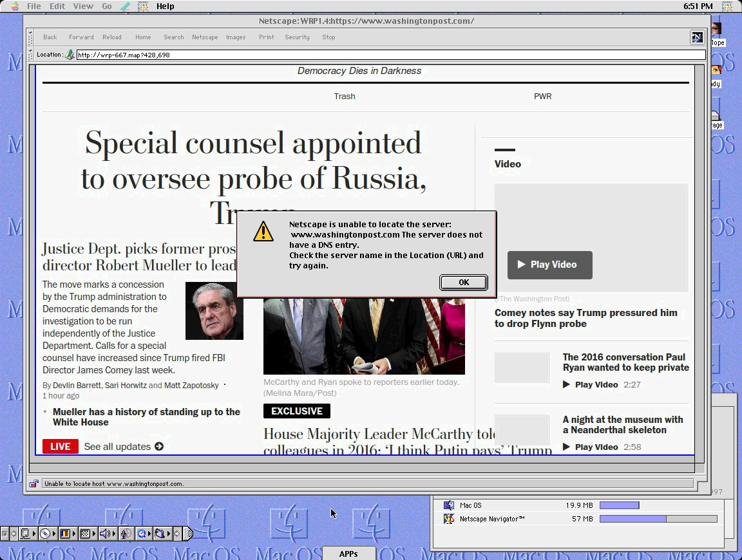Open the sound source microphone Control Strip module

tap(126, 534)
